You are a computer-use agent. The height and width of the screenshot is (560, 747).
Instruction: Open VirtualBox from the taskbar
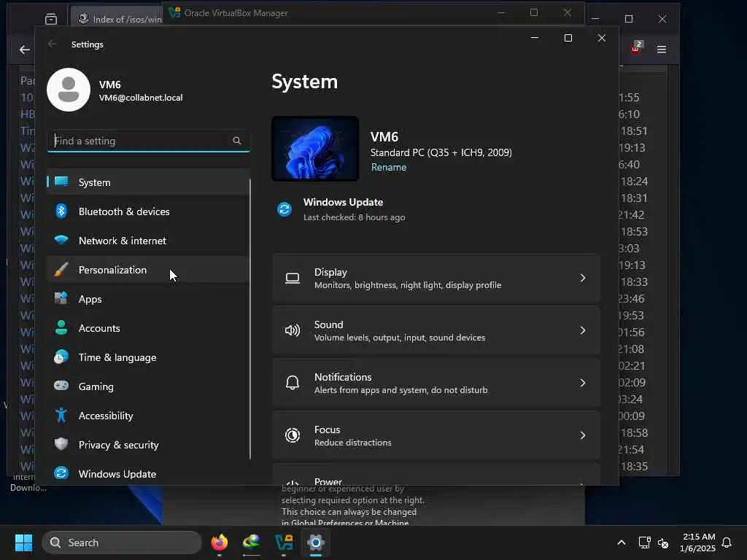click(284, 542)
